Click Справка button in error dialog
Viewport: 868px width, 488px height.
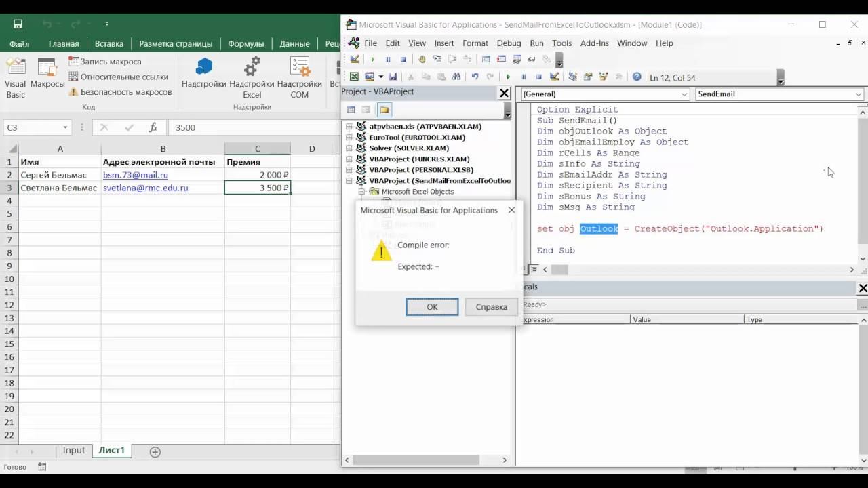(492, 307)
